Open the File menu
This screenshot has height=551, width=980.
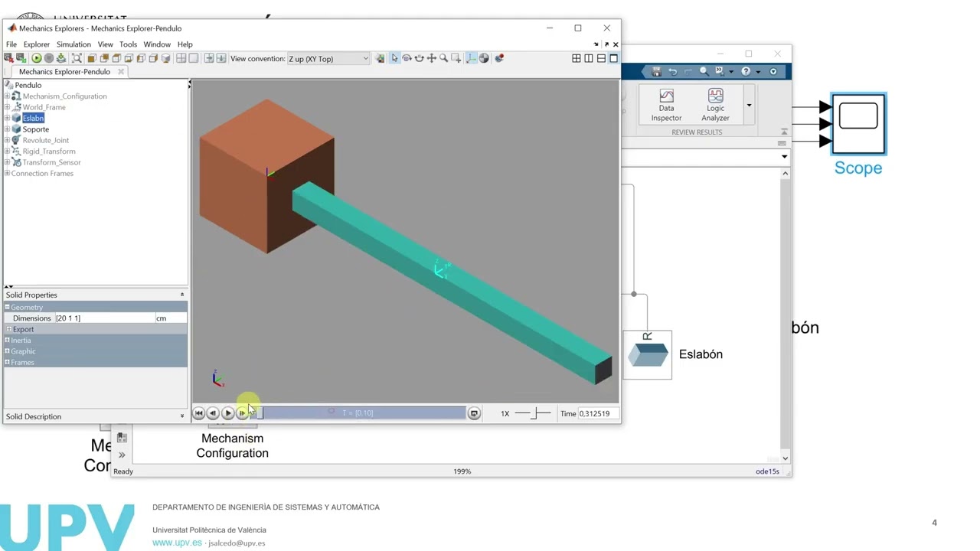click(x=11, y=44)
